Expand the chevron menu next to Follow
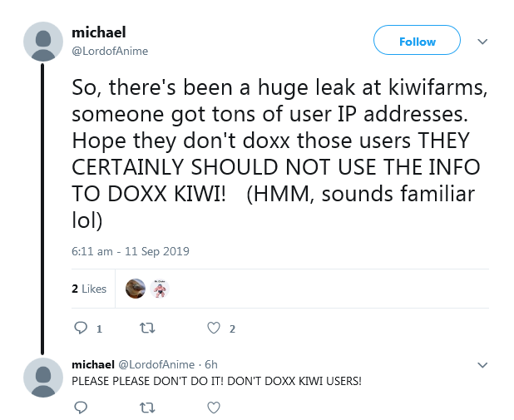Image resolution: width=514 pixels, height=420 pixels. [482, 42]
